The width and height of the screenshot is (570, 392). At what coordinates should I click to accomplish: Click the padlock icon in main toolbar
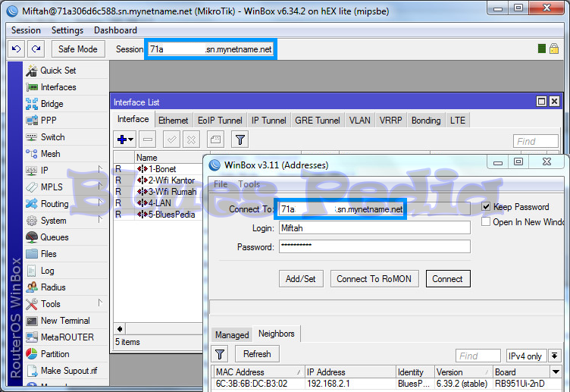click(554, 49)
